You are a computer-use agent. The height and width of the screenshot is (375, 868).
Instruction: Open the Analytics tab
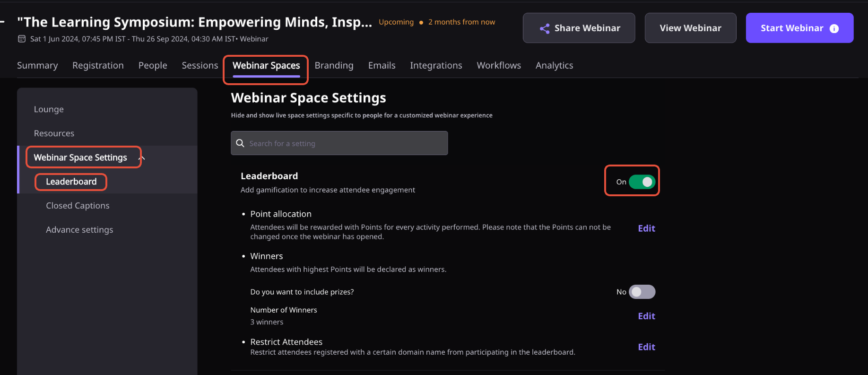coord(554,65)
